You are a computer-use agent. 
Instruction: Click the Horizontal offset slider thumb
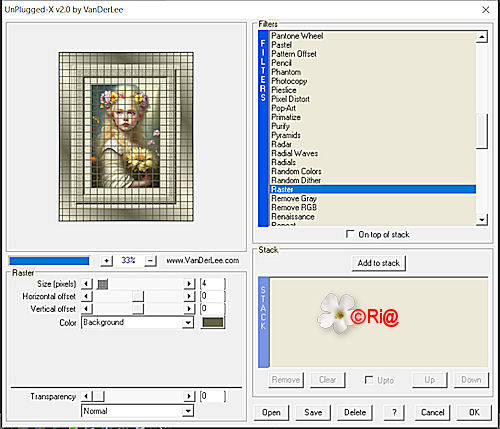click(x=138, y=296)
